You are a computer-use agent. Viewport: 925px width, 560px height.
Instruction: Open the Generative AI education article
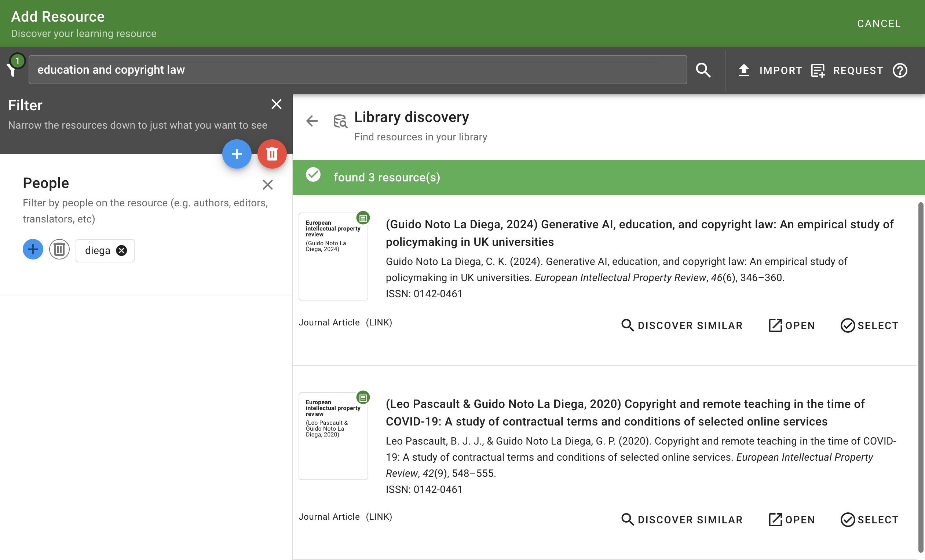[791, 325]
